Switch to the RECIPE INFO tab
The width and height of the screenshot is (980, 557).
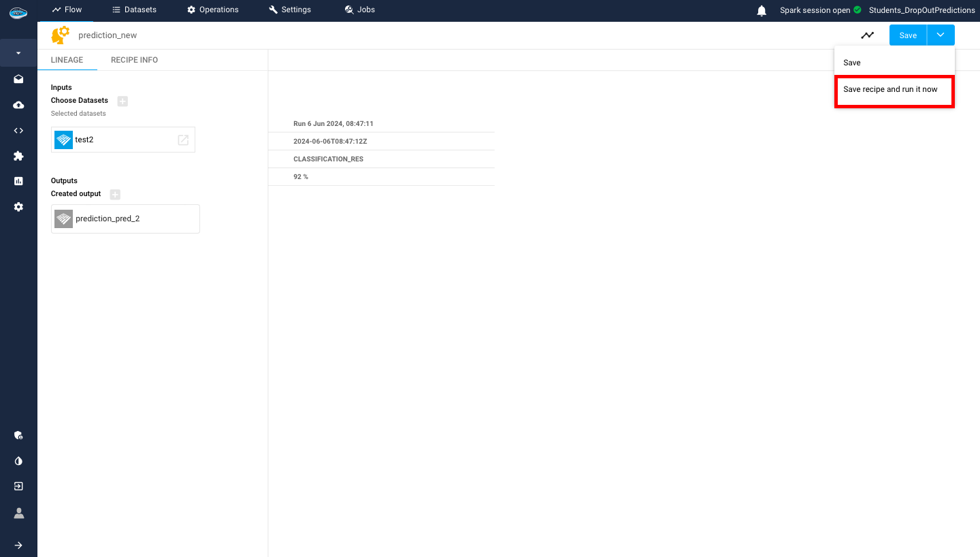(134, 60)
